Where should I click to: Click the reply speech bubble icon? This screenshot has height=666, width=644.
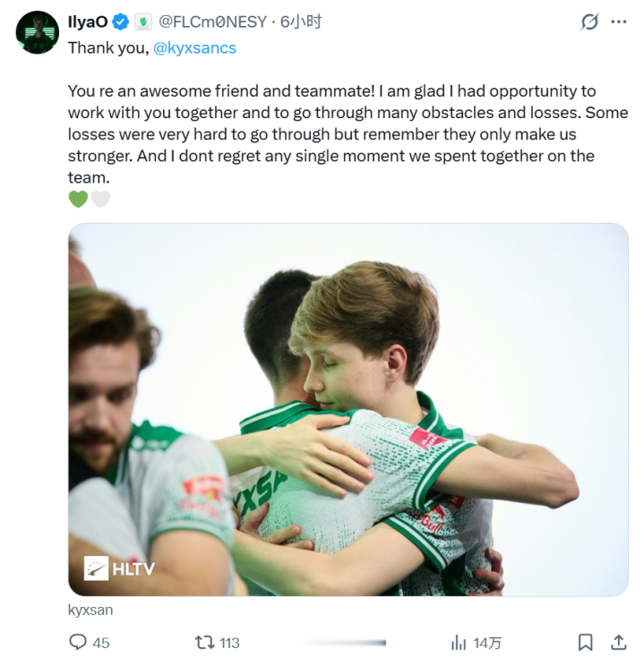coord(78,642)
